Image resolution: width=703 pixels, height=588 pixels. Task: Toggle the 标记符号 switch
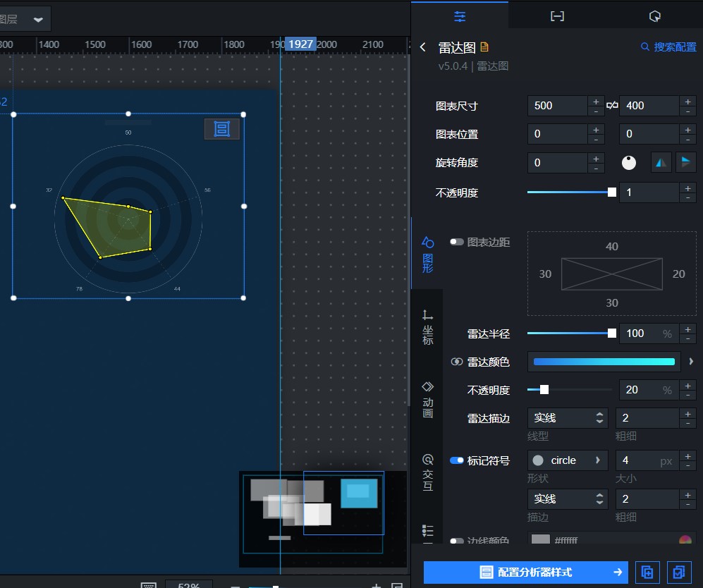click(457, 460)
